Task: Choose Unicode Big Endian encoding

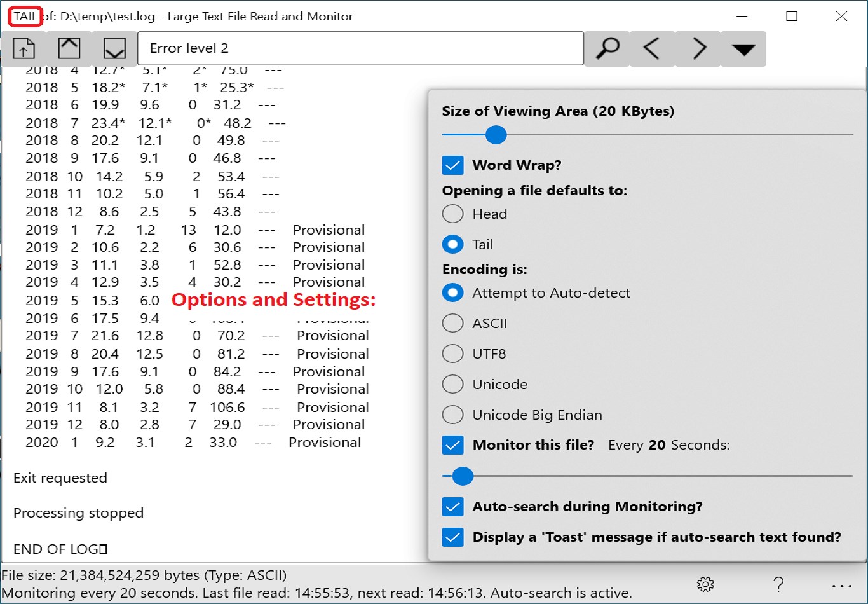Action: pos(452,415)
